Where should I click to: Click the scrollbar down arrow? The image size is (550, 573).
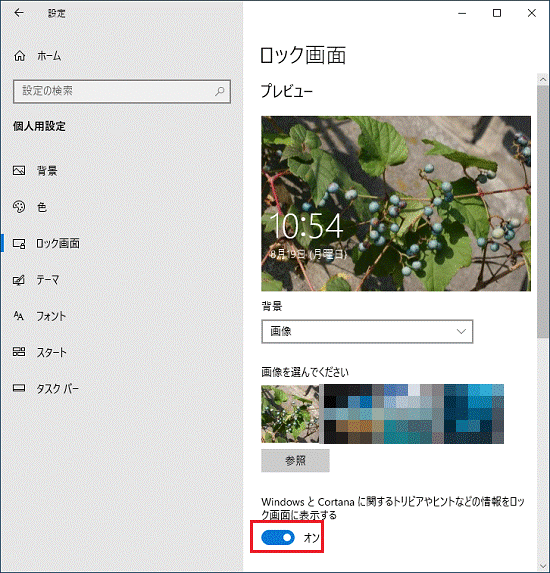click(543, 565)
